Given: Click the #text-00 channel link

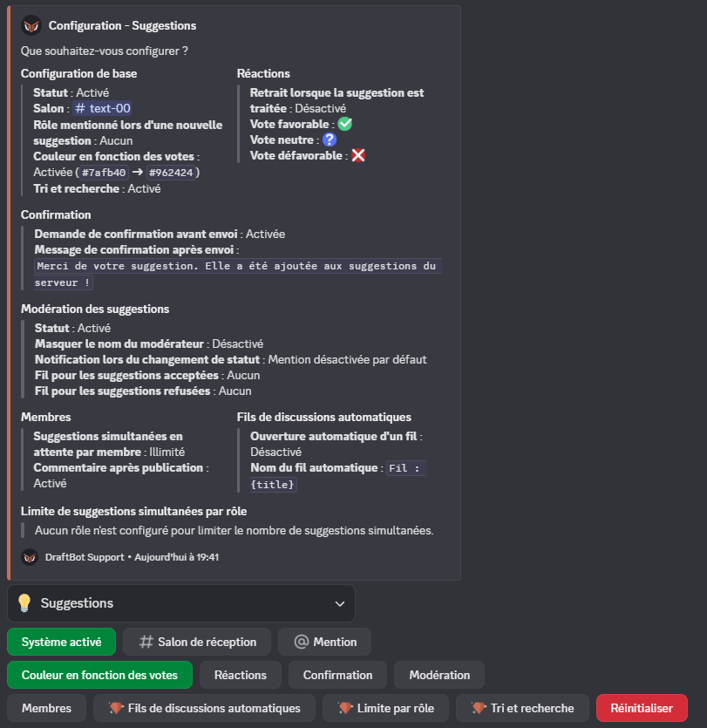Looking at the screenshot, I should pos(102,107).
